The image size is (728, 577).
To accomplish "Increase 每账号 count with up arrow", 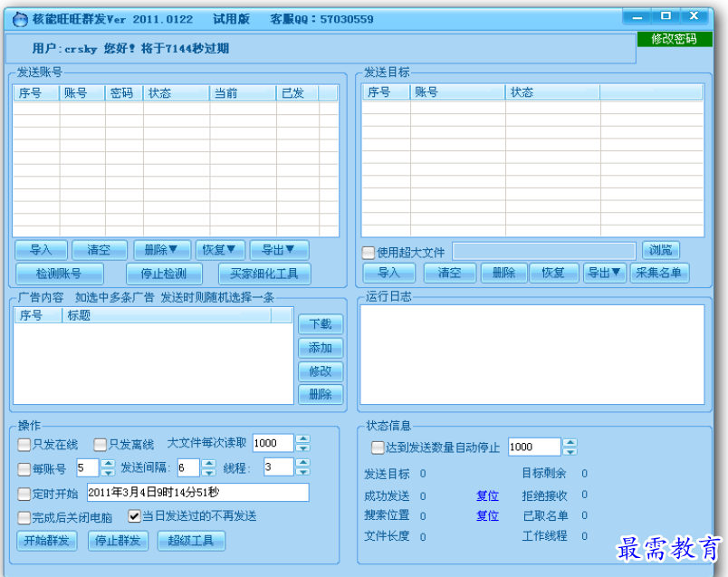I will pyautogui.click(x=108, y=463).
